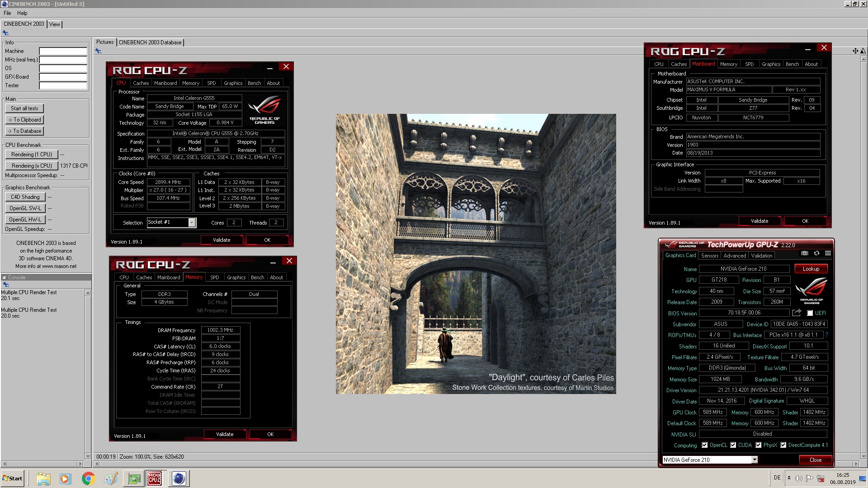Screen dimensions: 868x488
Task: Click the Start all tests button
Action: [x=24, y=108]
